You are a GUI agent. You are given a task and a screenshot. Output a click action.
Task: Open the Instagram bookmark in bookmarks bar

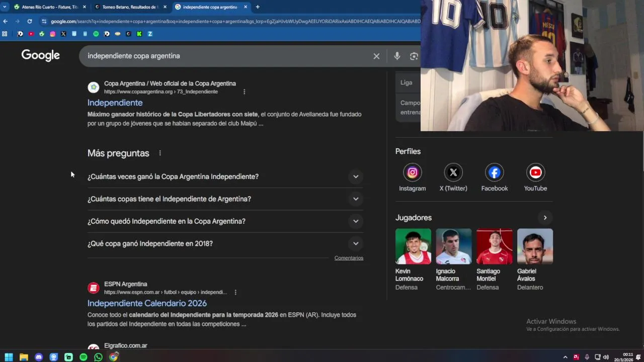(52, 34)
